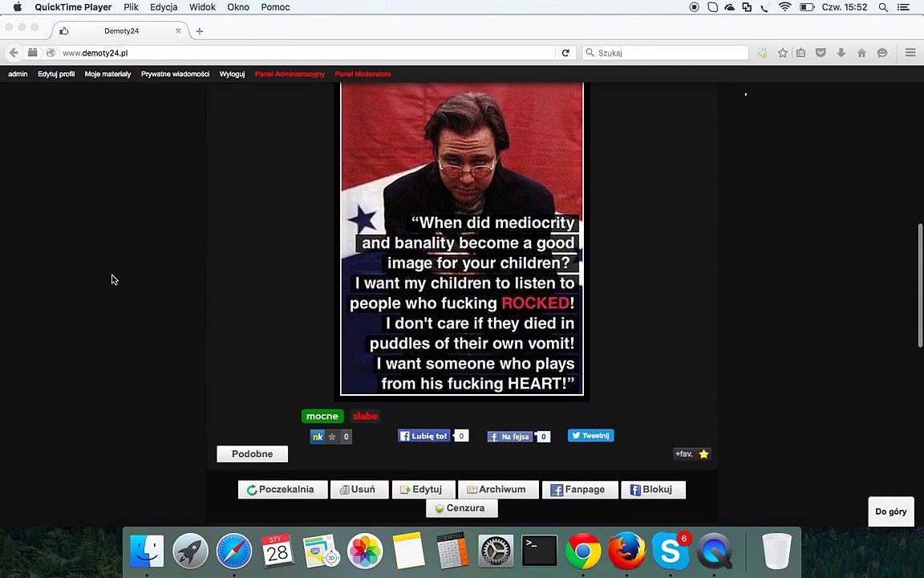This screenshot has width=924, height=578.
Task: Open System Preferences from the Dock
Action: pos(496,552)
